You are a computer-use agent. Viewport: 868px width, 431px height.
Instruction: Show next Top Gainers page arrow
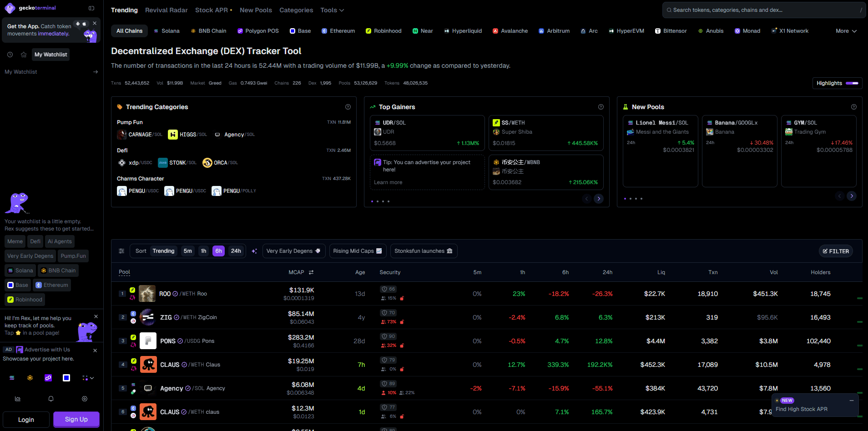coord(599,199)
